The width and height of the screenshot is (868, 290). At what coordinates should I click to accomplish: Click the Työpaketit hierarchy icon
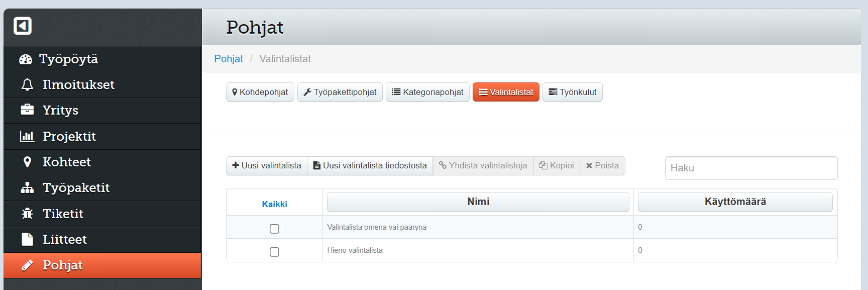(27, 187)
